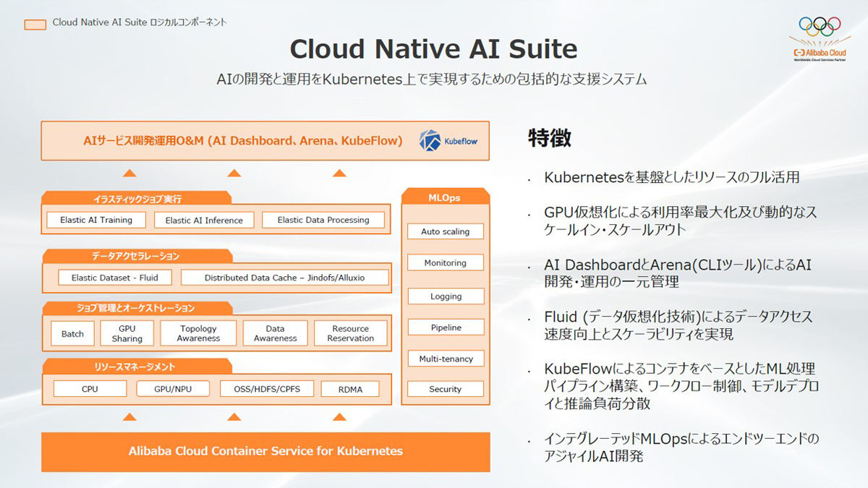Viewport: 868px width, 488px height.
Task: Select the 'イラスティックジョブ実行' section header
Action: click(x=137, y=198)
